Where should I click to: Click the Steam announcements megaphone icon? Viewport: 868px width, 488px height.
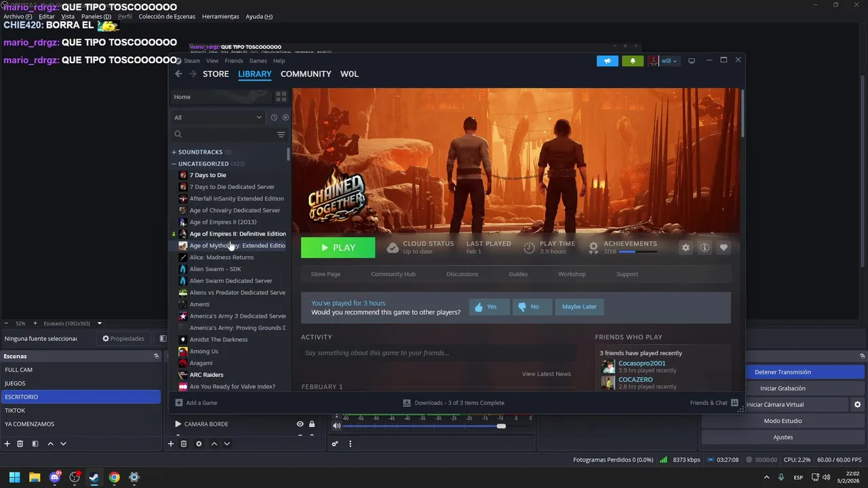click(608, 61)
